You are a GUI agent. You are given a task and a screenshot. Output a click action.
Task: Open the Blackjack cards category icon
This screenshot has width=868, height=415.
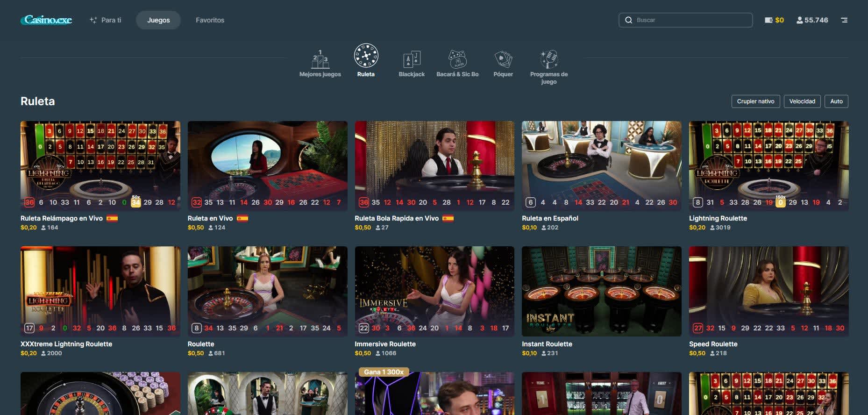click(x=412, y=59)
